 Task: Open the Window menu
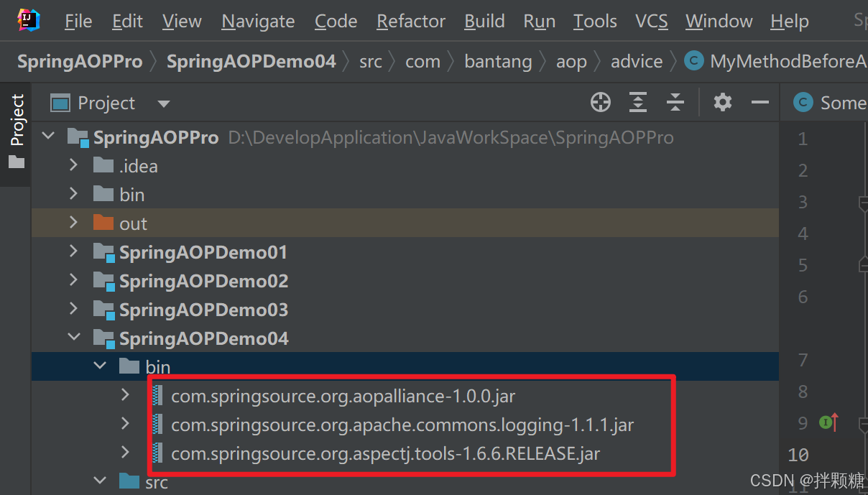[x=719, y=22]
